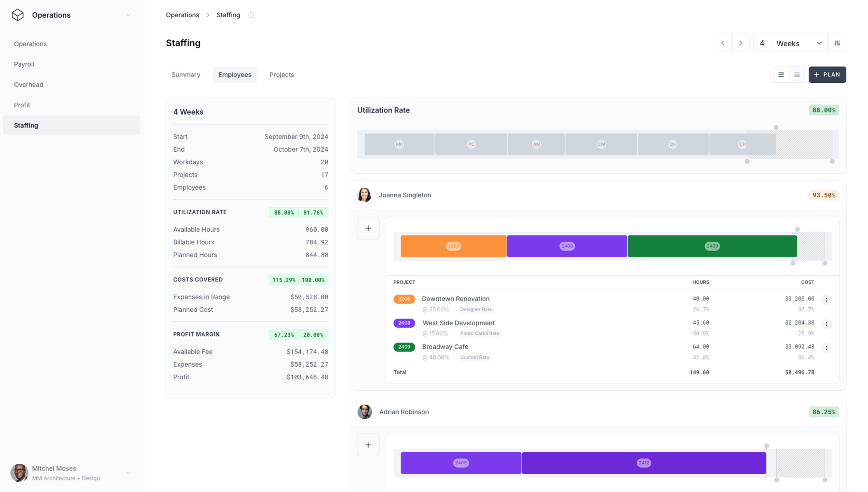Open more options for Downtown Renovation row
868x492 pixels.
(826, 300)
